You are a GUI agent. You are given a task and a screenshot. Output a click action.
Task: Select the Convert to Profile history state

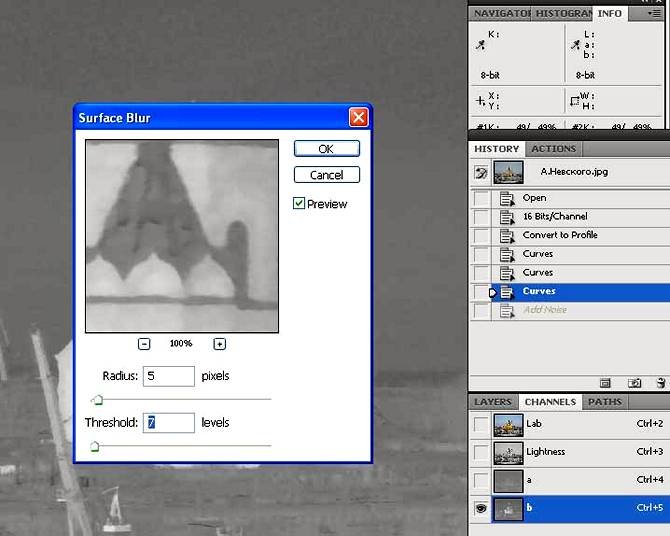(x=559, y=235)
